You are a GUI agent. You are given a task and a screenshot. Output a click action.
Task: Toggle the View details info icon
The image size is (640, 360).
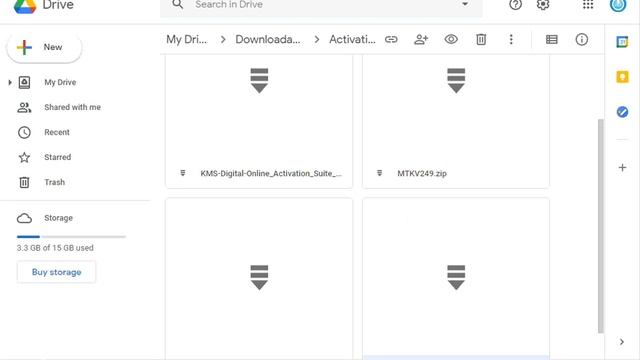click(582, 40)
